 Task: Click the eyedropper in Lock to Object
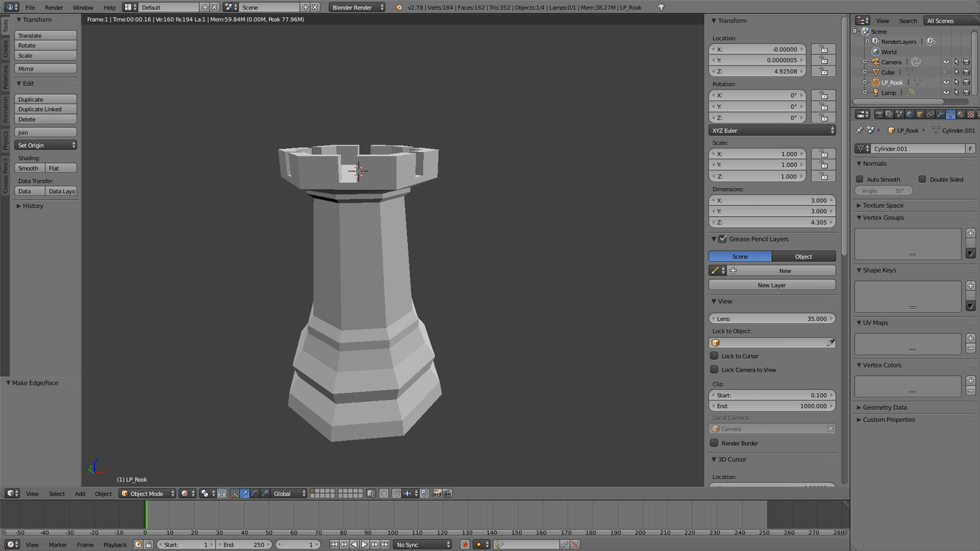point(831,343)
